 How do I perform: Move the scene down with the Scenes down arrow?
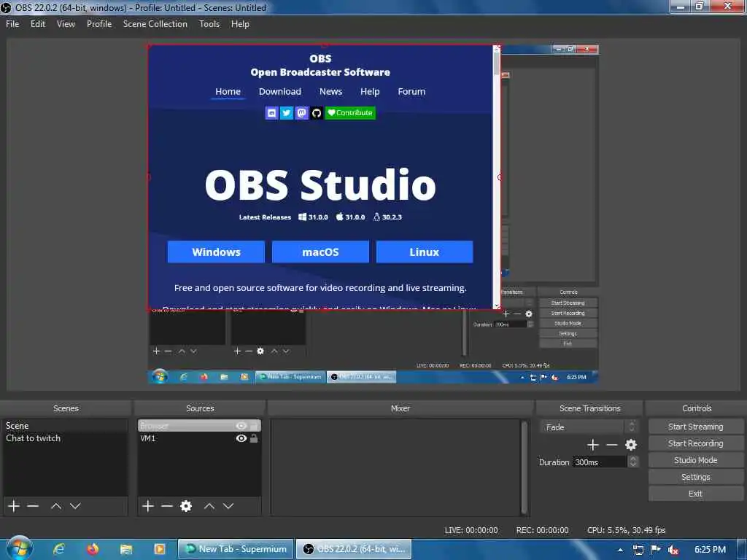[75, 506]
